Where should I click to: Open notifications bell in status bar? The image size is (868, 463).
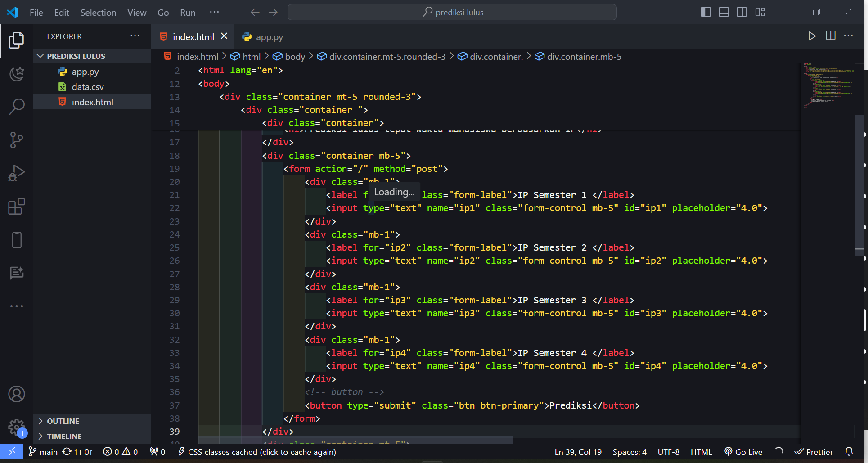[x=849, y=451]
